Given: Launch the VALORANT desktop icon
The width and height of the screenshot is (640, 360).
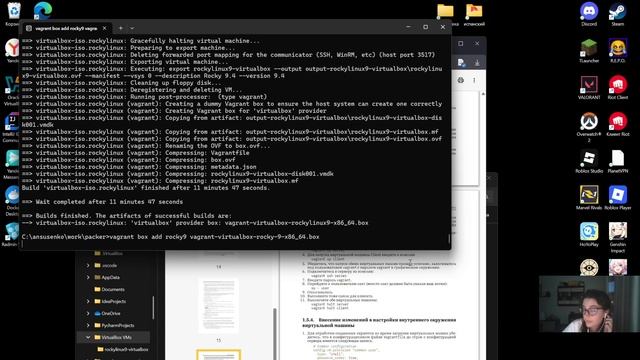Looking at the screenshot, I should tap(589, 86).
